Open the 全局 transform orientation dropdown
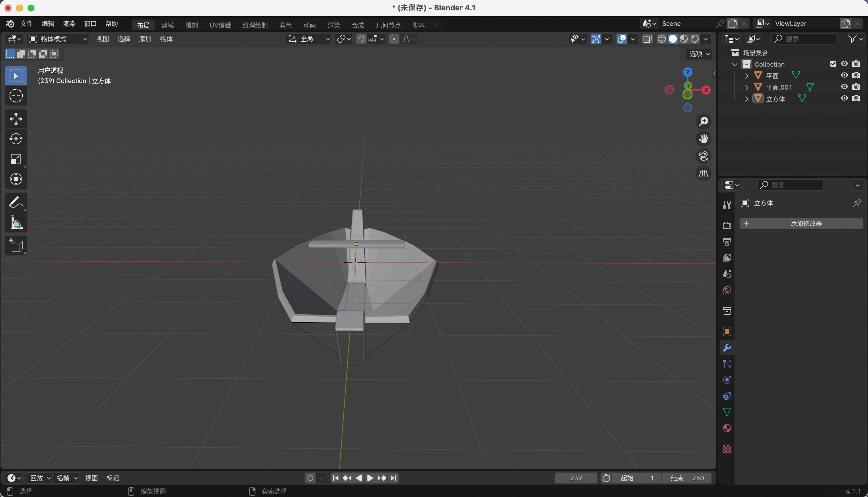868x497 pixels. click(x=309, y=39)
